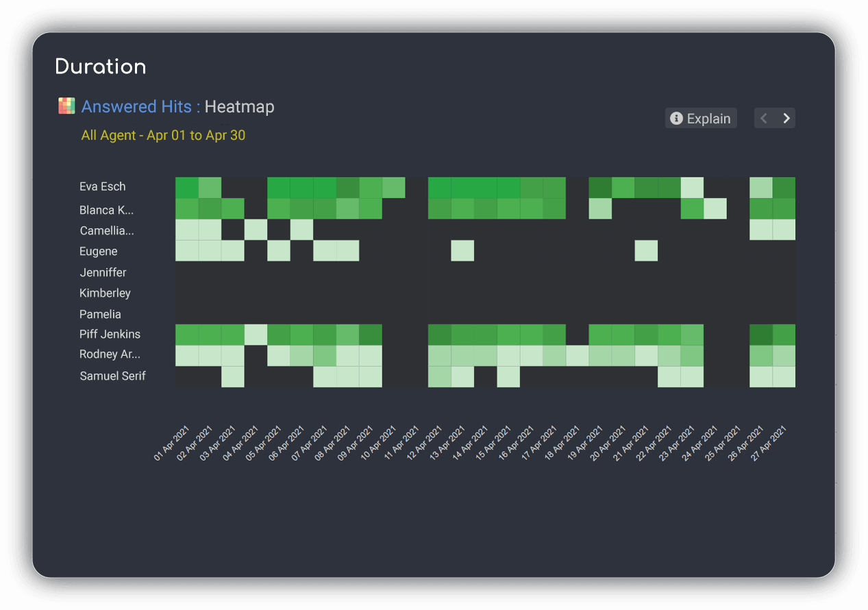
Task: Open the Answered Hits link
Action: point(136,107)
